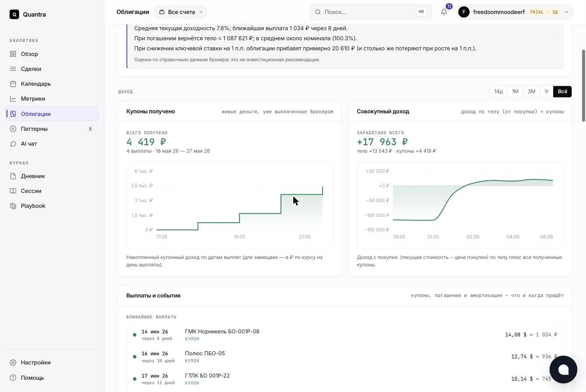The width and height of the screenshot is (586, 392).
Task: Click the Quantra logo icon
Action: pyautogui.click(x=14, y=14)
